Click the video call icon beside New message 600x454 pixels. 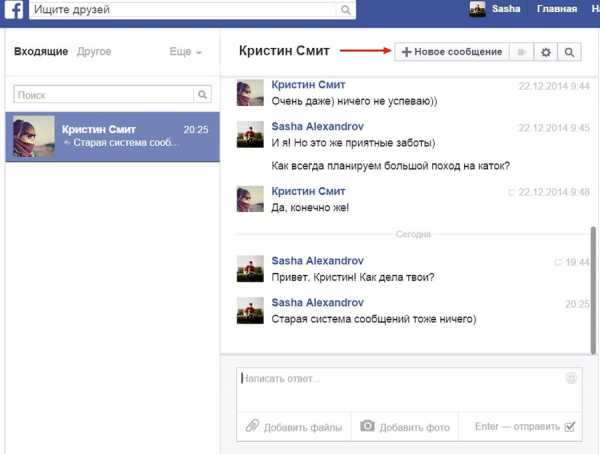pos(522,52)
